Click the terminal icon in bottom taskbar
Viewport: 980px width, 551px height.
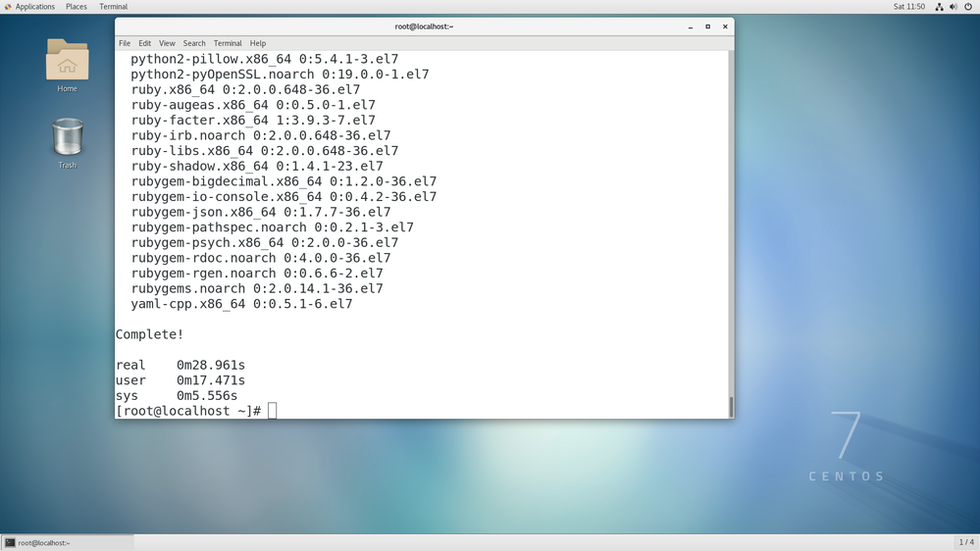coord(10,542)
